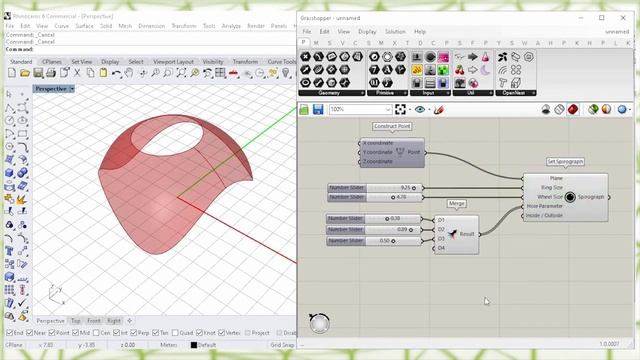The image size is (640, 360).
Task: Click the Print icon in Rhino toolbar
Action: pyautogui.click(x=51, y=73)
